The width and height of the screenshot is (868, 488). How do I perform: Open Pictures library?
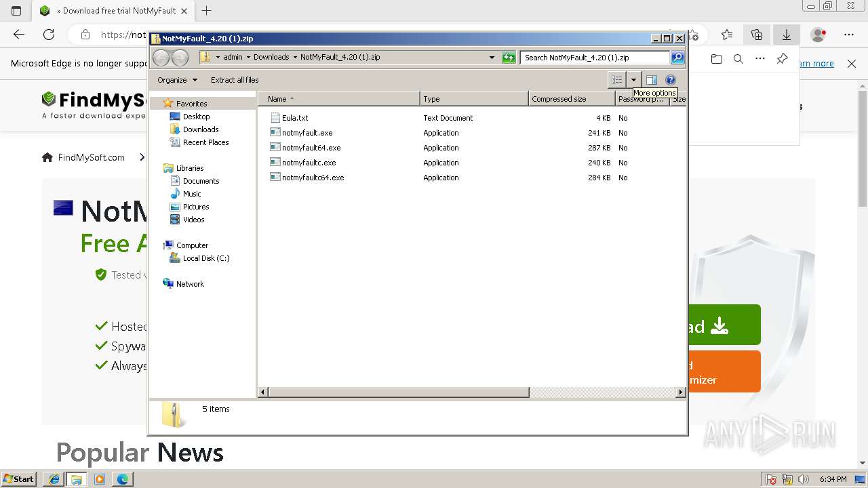click(x=196, y=207)
